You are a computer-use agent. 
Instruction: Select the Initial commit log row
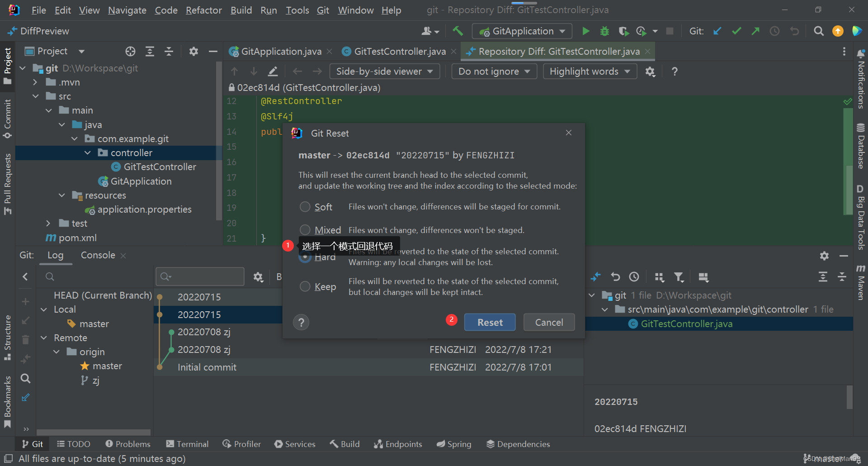pos(368,367)
